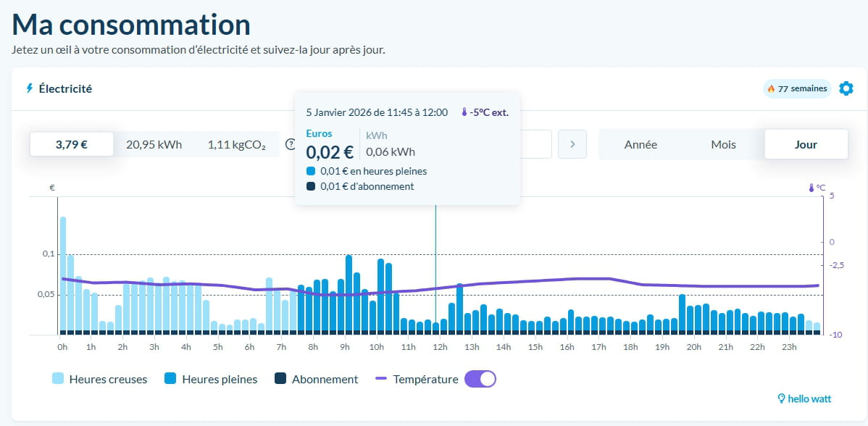Switch to the Mois view tab
This screenshot has width=868, height=426.
723,144
